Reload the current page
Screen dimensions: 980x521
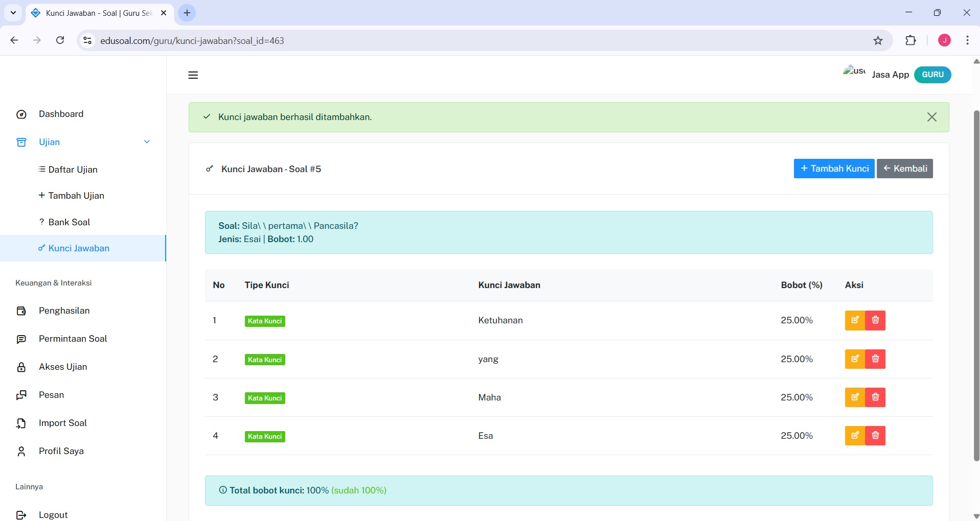60,40
